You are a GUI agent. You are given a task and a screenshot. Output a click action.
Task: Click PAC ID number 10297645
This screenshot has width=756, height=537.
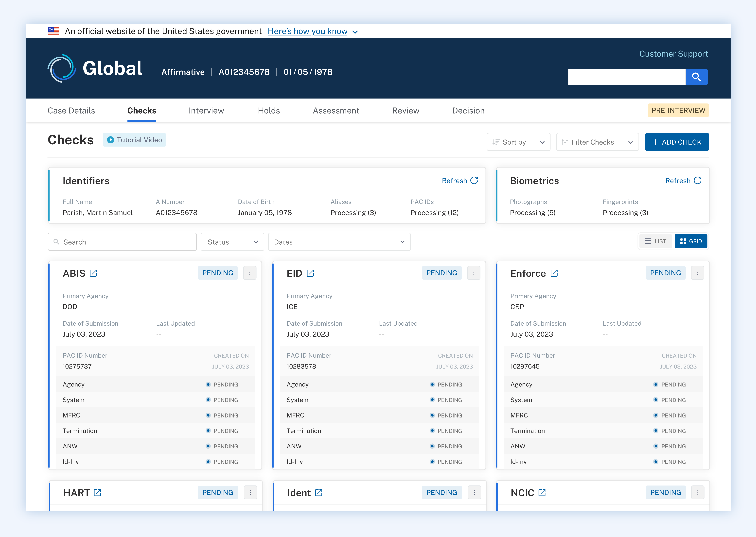click(x=525, y=366)
